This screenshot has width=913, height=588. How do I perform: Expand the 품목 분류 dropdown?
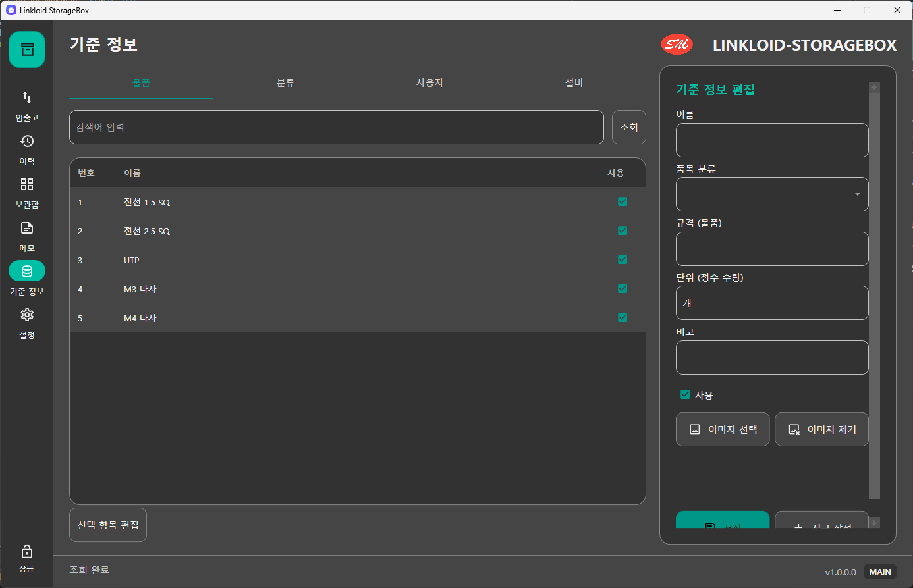pos(772,194)
